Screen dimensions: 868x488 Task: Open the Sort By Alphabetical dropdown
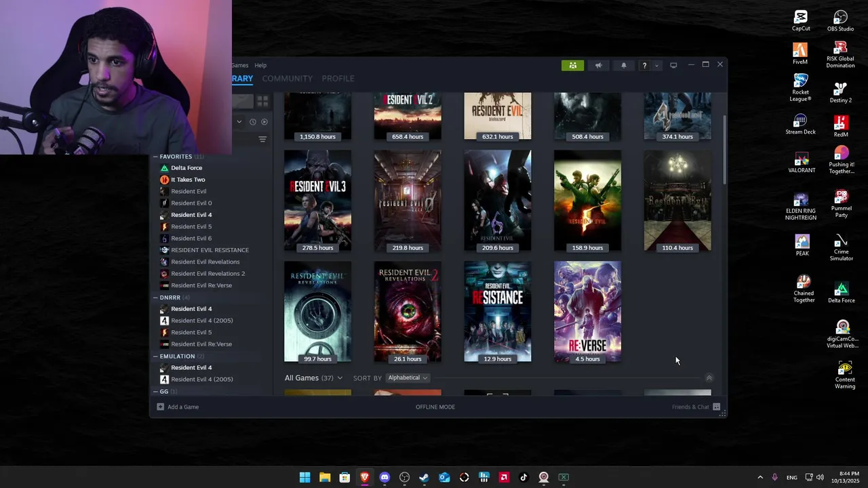click(x=408, y=378)
